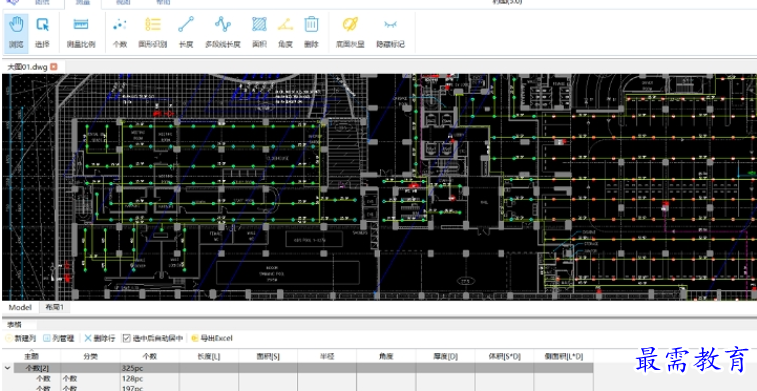Click 删除行 delete row button
757x391 pixels.
click(99, 338)
